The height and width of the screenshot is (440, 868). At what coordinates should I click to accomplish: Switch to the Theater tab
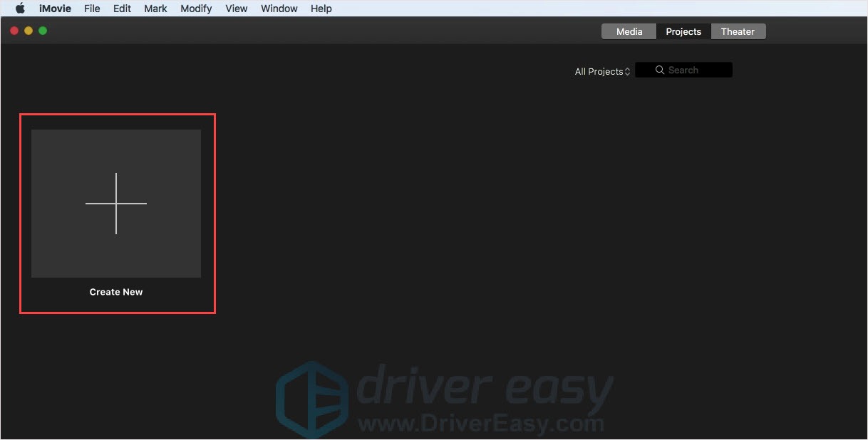pos(738,31)
